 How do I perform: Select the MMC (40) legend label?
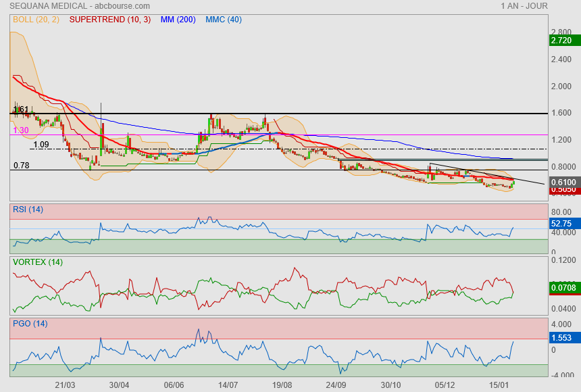(223, 20)
